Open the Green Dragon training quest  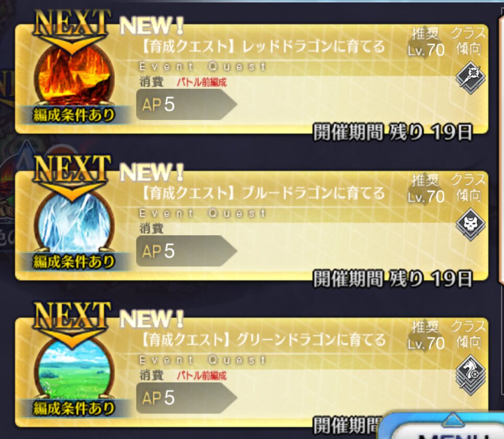click(x=251, y=372)
